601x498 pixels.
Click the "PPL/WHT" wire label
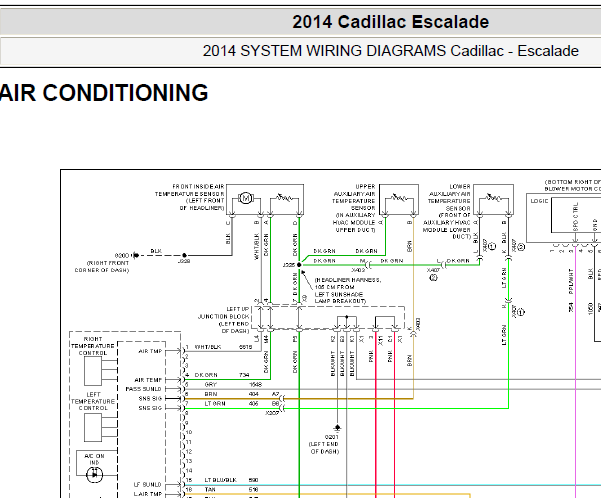click(x=571, y=281)
